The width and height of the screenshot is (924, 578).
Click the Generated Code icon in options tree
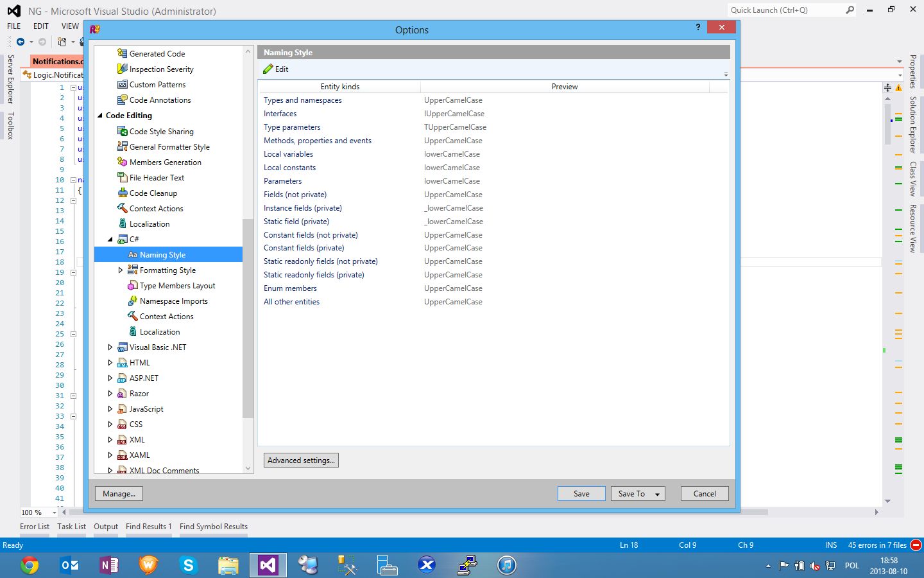pyautogui.click(x=122, y=53)
